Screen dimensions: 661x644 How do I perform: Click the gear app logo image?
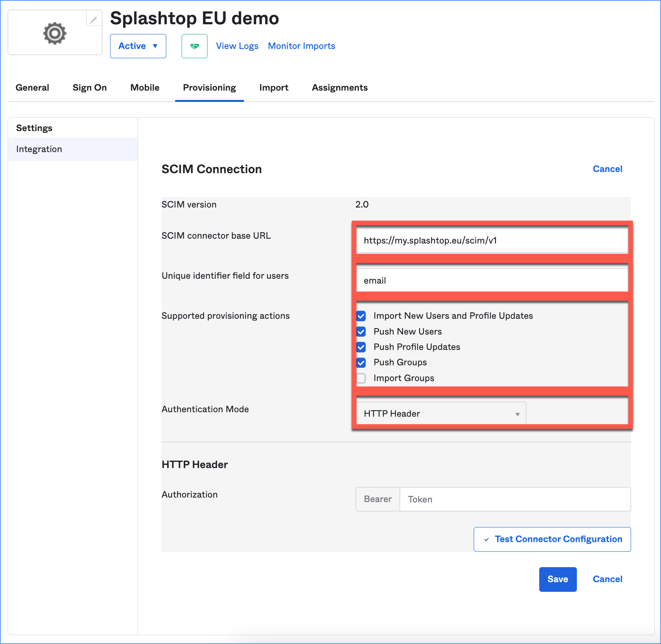[55, 33]
